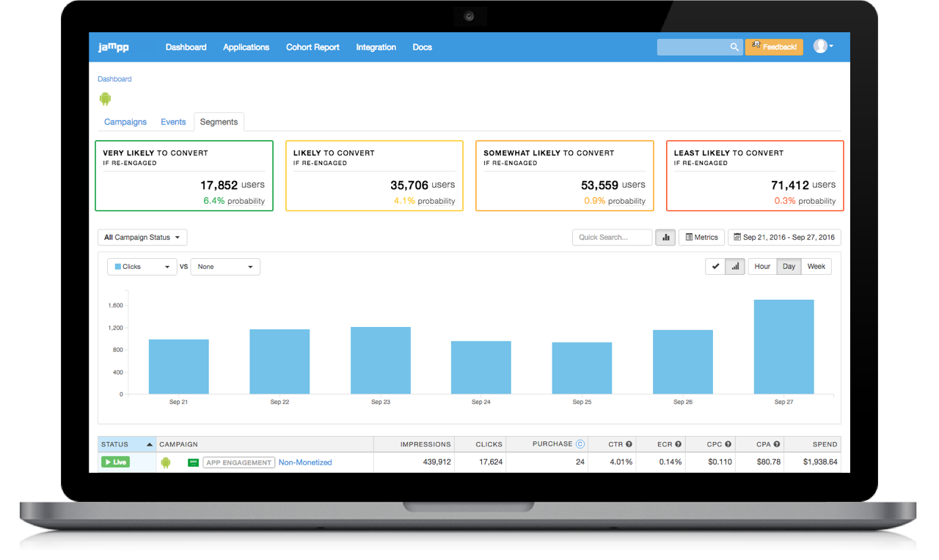Click the Sep 27 bar in the chart
The height and width of the screenshot is (560, 939).
(x=783, y=347)
